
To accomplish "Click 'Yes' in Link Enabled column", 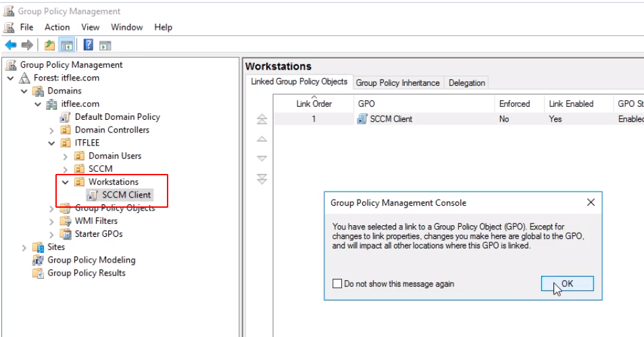I will click(555, 119).
